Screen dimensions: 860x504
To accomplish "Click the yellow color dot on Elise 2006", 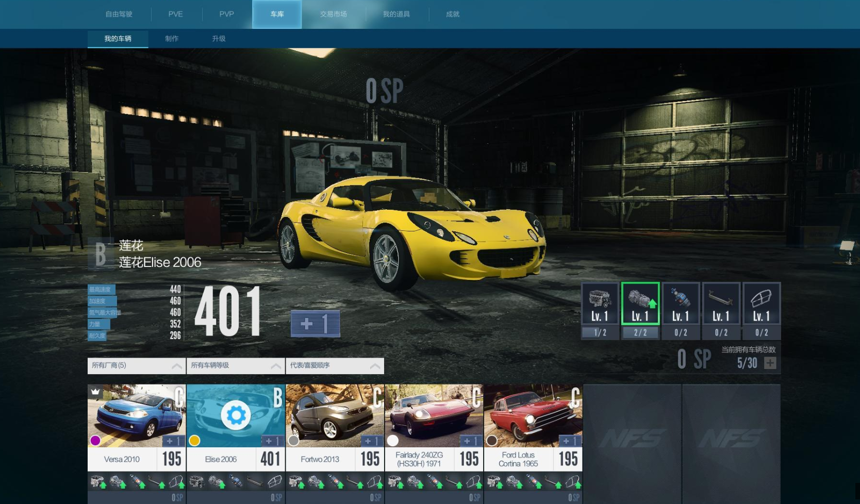I will tap(194, 441).
